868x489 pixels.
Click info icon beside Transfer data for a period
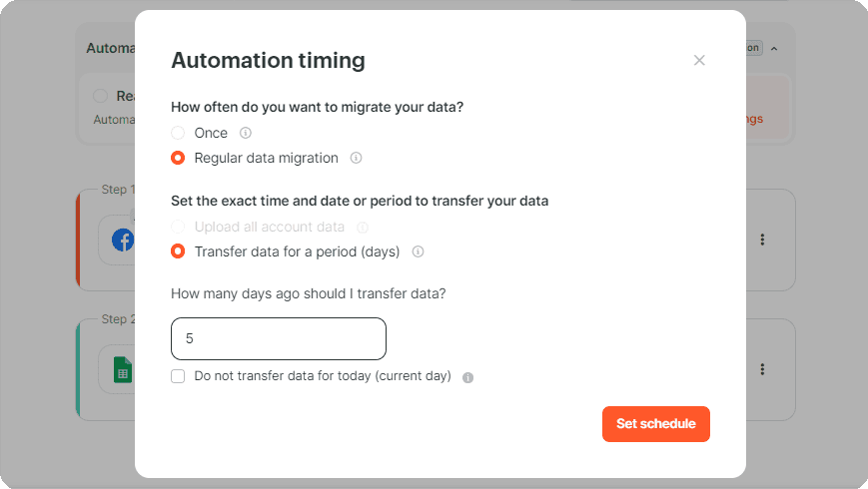(418, 251)
